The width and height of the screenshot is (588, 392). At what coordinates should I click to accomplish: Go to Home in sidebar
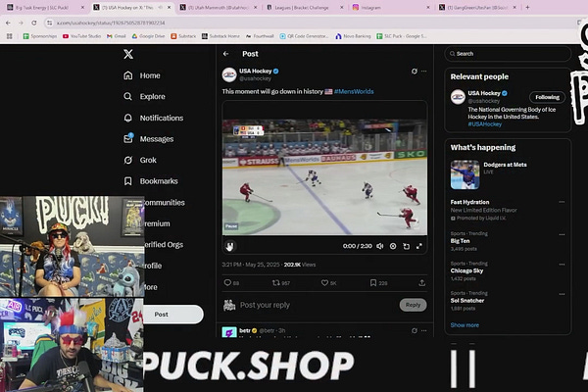[142, 75]
